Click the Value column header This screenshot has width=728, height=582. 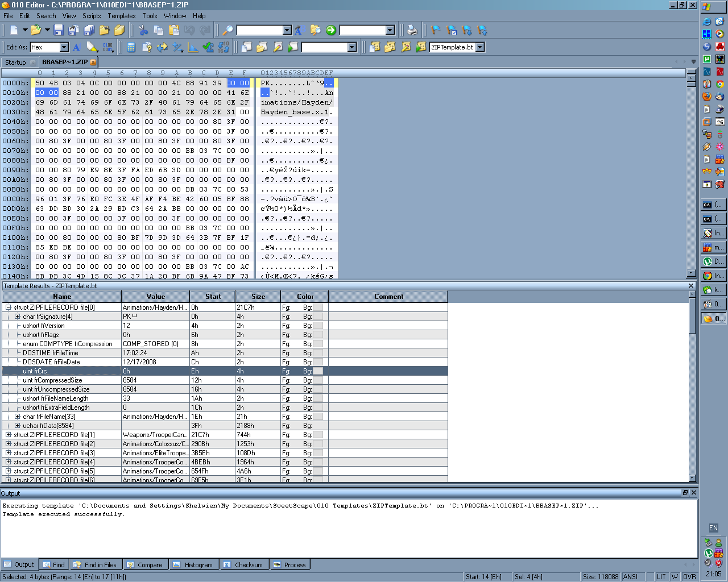pyautogui.click(x=155, y=297)
